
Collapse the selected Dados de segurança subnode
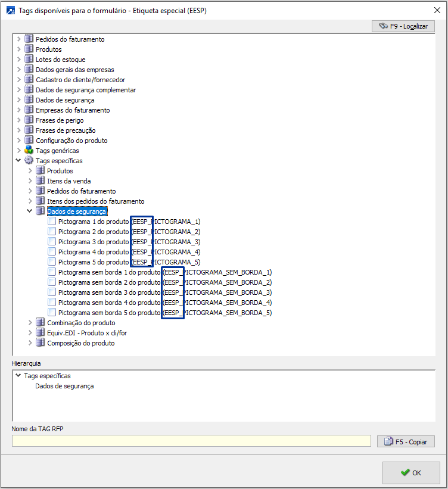tap(30, 211)
